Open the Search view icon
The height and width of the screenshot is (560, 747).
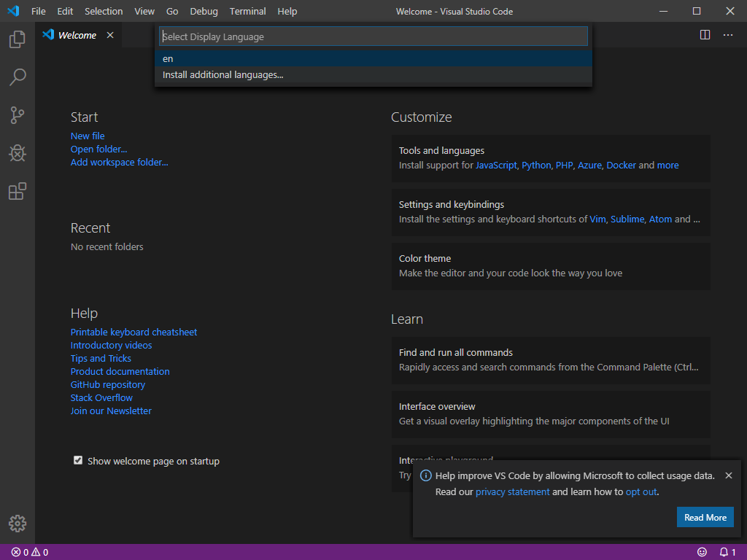[x=18, y=77]
